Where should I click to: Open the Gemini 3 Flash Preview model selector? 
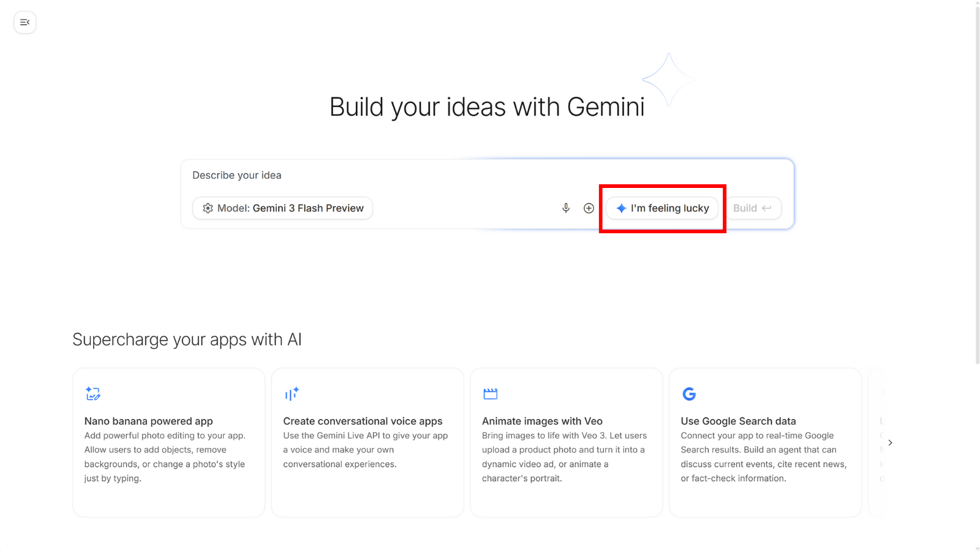282,208
